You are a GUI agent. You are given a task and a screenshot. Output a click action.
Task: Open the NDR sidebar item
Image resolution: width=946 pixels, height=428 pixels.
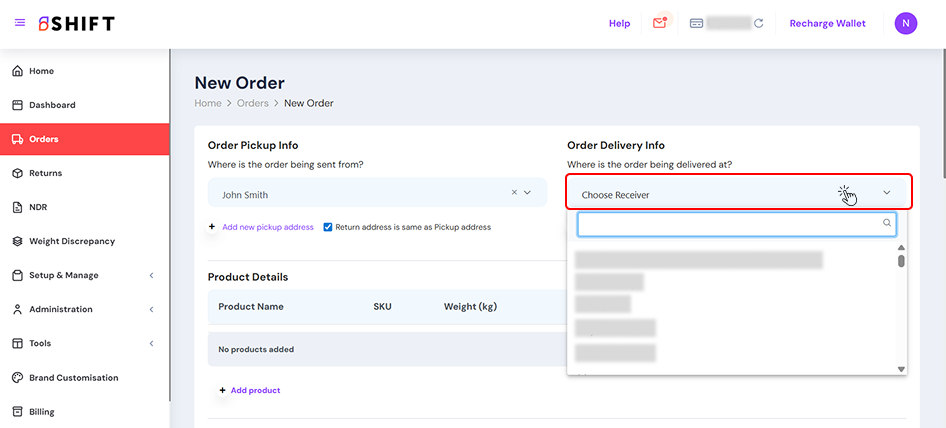point(38,207)
